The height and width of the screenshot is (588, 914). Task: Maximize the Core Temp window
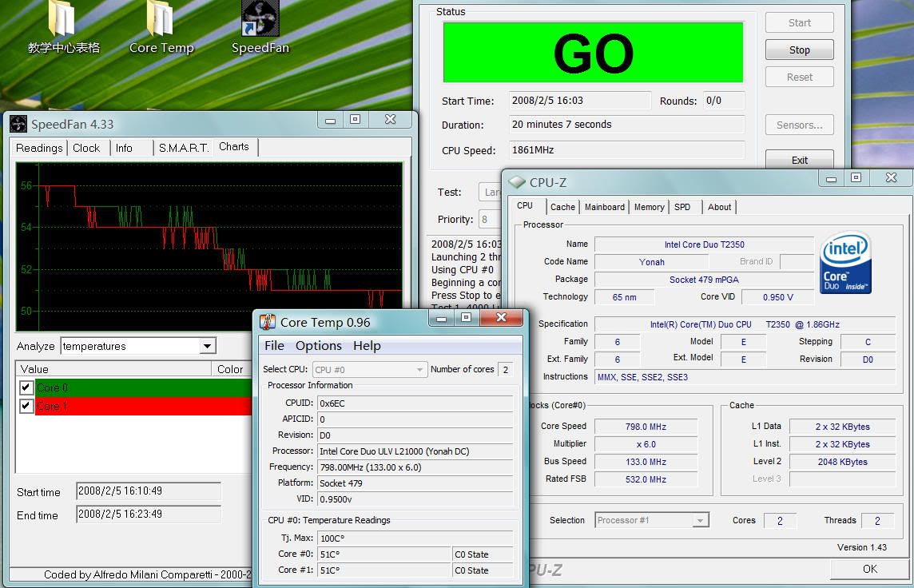[466, 318]
